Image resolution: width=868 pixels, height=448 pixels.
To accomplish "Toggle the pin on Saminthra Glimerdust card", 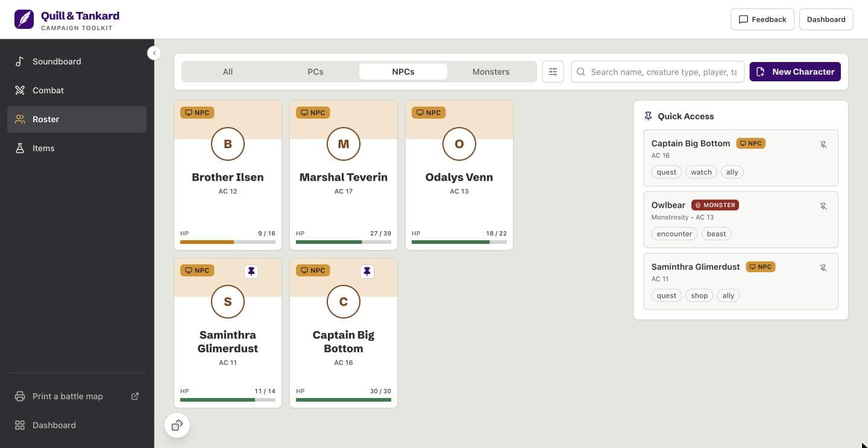I will tap(251, 272).
